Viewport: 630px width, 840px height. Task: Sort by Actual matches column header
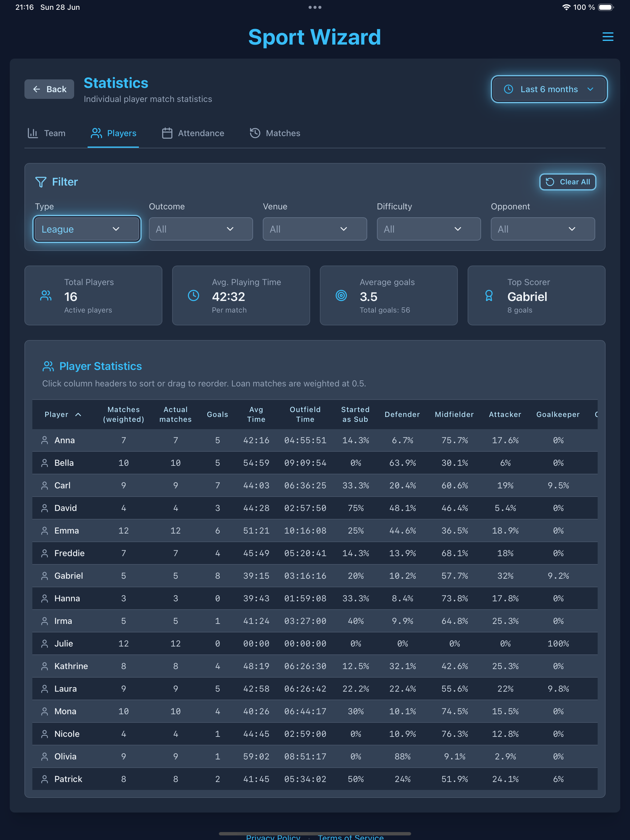coord(176,414)
